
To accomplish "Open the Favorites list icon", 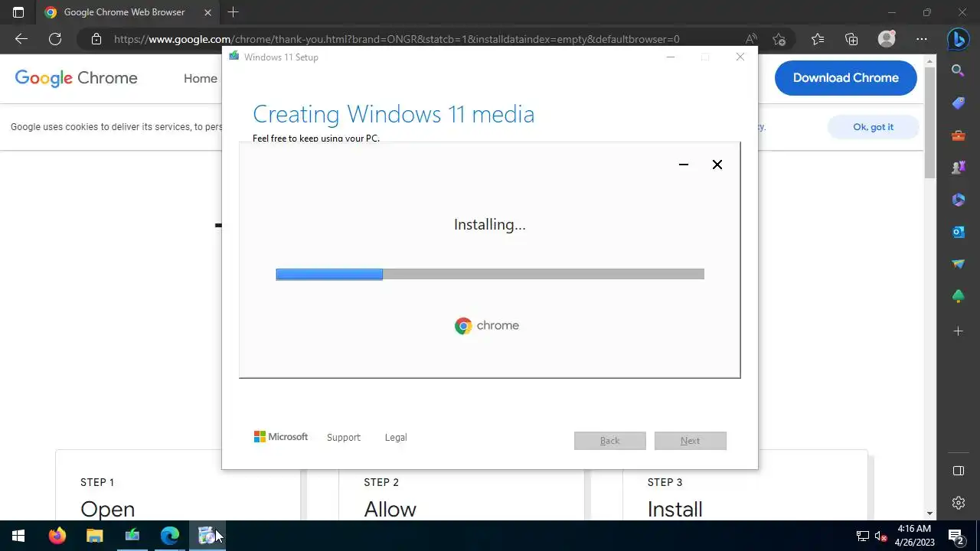I will tap(818, 39).
